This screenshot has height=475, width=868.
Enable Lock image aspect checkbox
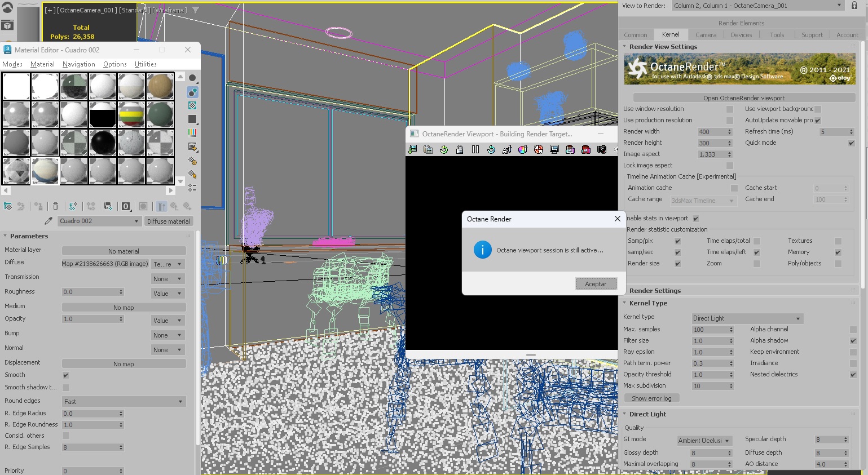point(730,166)
